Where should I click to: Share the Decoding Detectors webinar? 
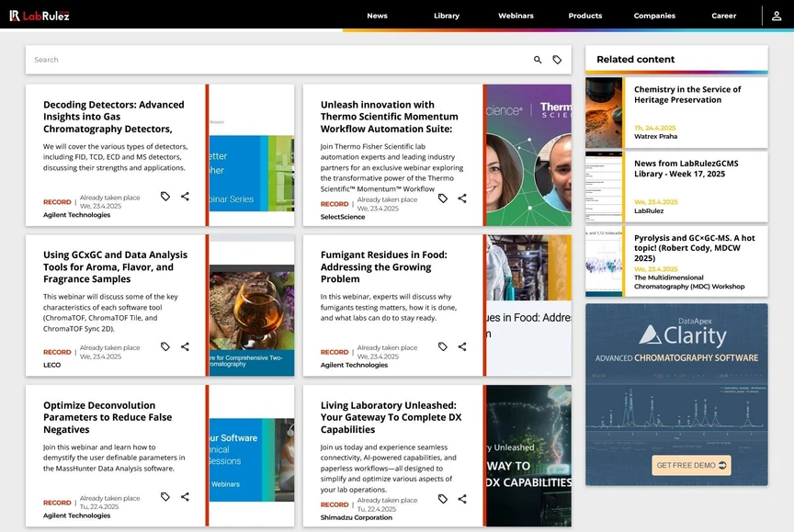coord(185,197)
